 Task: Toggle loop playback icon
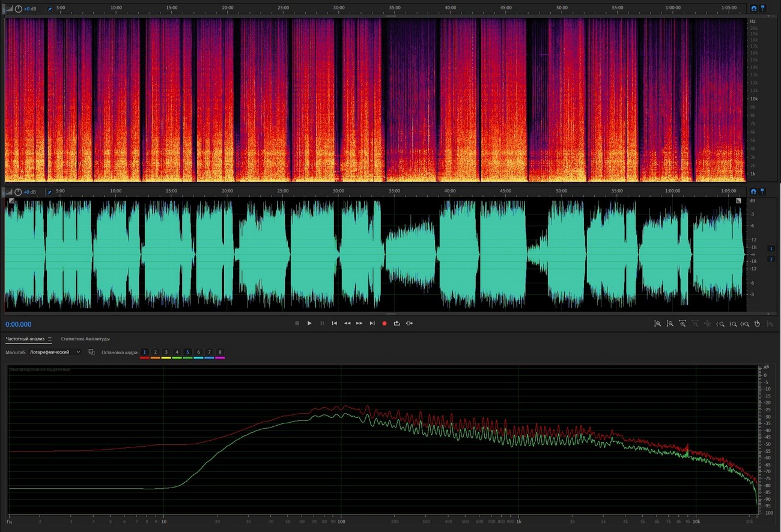[x=397, y=324]
